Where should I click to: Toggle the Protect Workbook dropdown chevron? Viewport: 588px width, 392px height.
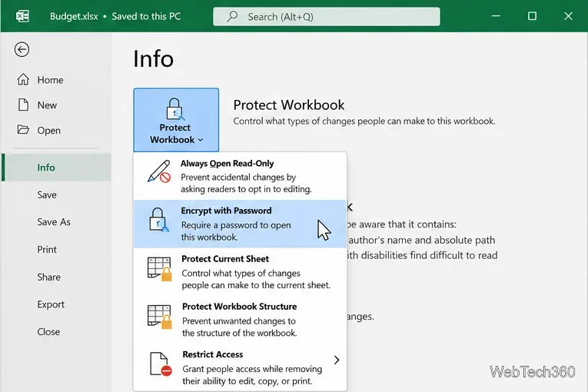coord(201,140)
